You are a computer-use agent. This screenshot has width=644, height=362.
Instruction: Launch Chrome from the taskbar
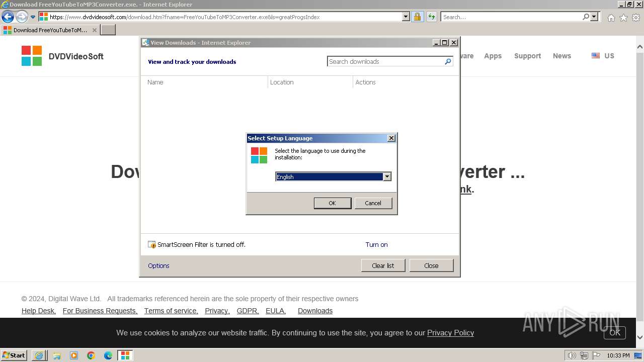91,355
